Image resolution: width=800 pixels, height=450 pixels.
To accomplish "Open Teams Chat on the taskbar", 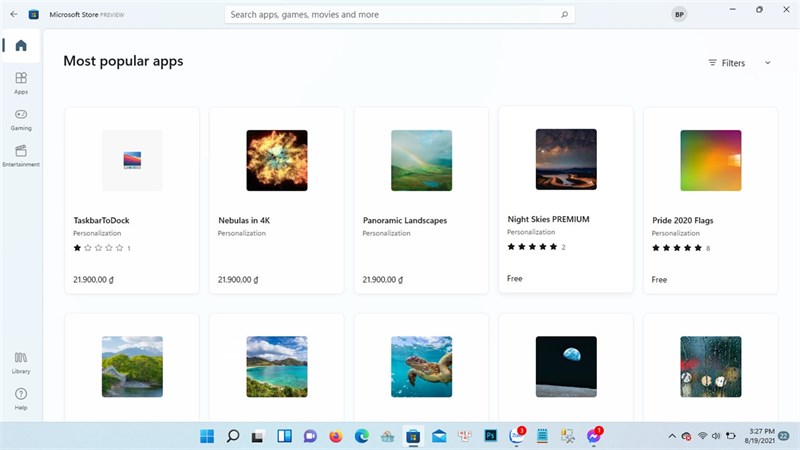I will [x=310, y=436].
